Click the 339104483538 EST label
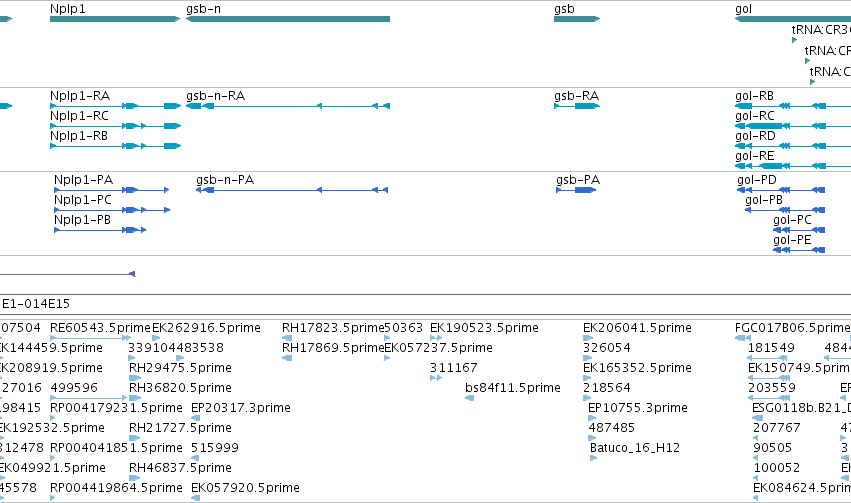The image size is (851, 503). pyautogui.click(x=176, y=348)
